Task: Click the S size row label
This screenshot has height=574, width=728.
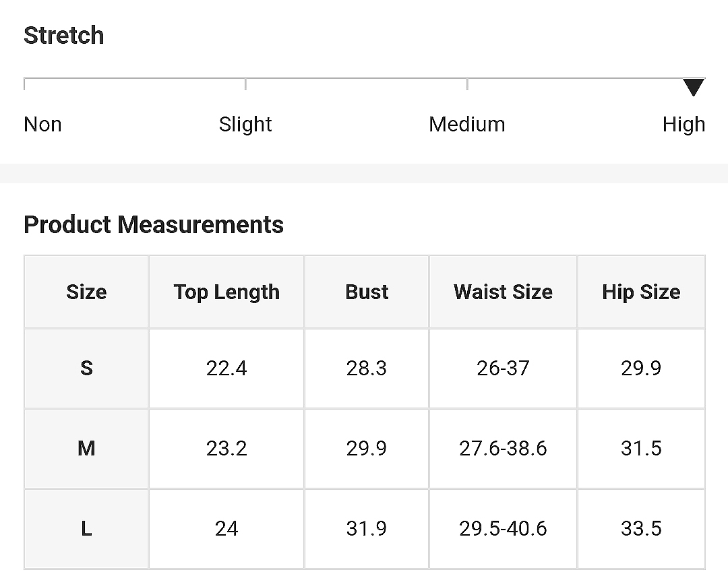Action: tap(86, 368)
